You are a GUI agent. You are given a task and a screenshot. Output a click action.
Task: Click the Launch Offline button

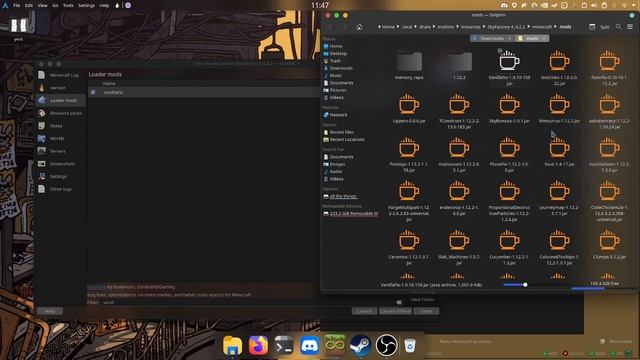tap(395, 311)
